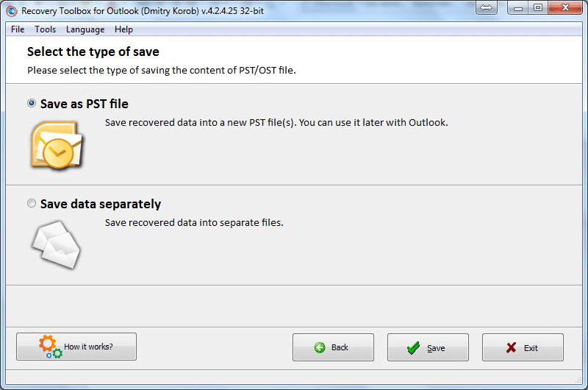Open the Tools menu

pyautogui.click(x=46, y=29)
